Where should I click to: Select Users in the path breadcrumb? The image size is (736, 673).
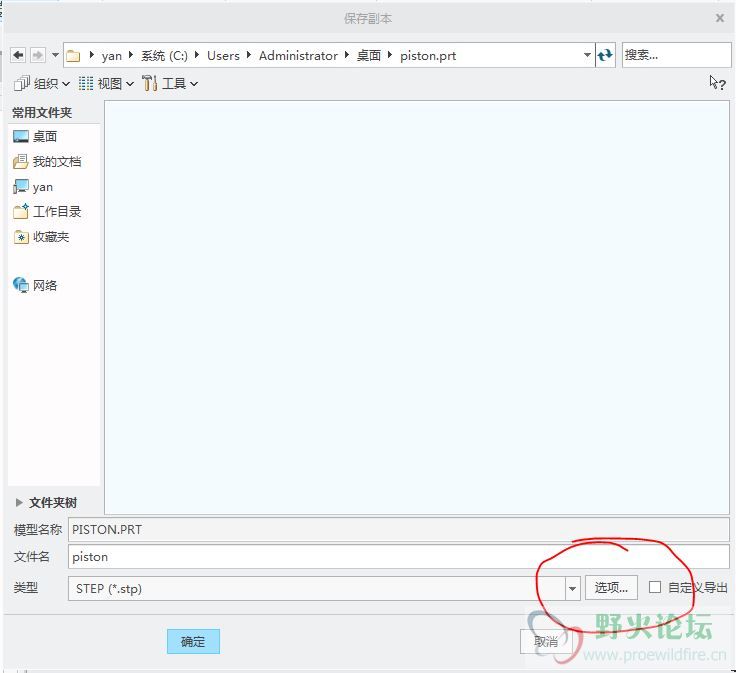223,56
